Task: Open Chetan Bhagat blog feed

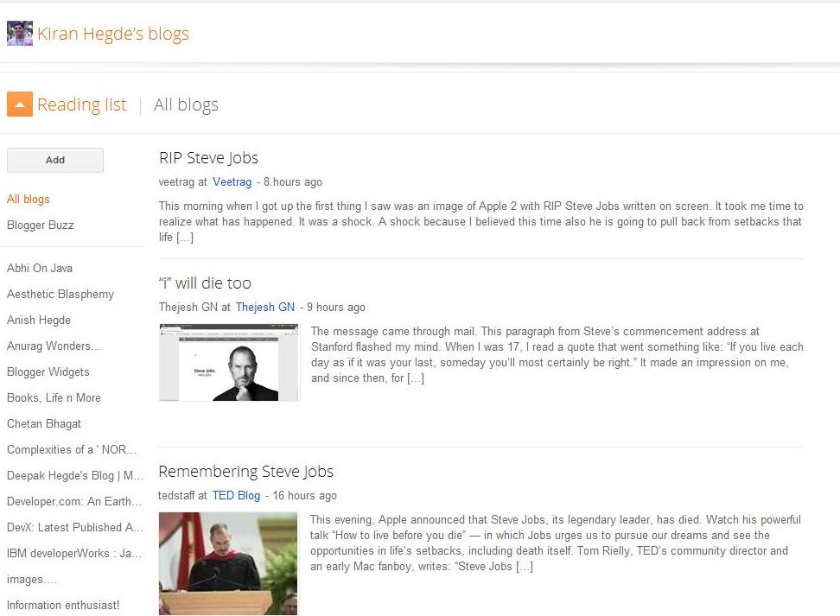Action: [44, 423]
